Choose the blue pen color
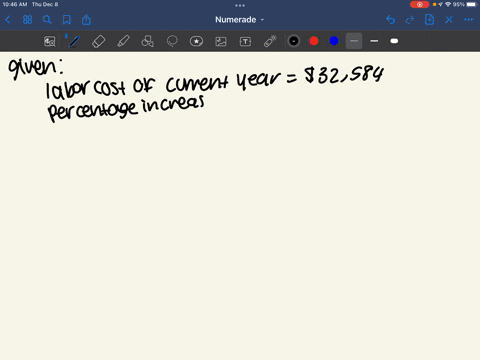 pos(334,41)
